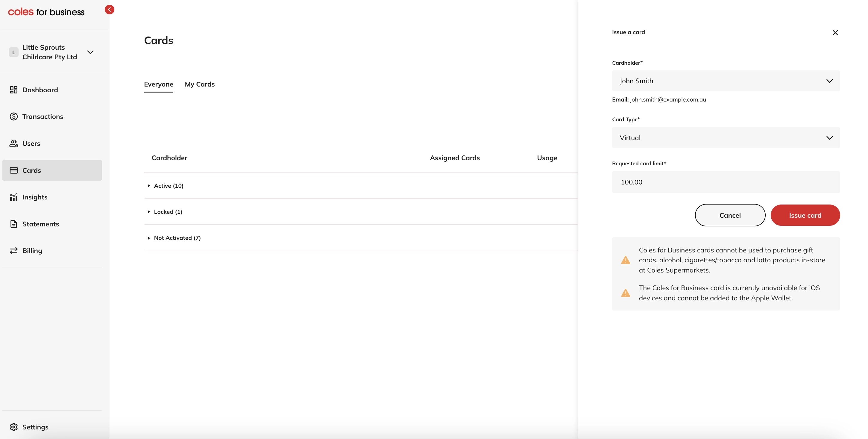Open Settings via the gear icon
This screenshot has width=868, height=439.
pos(13,427)
